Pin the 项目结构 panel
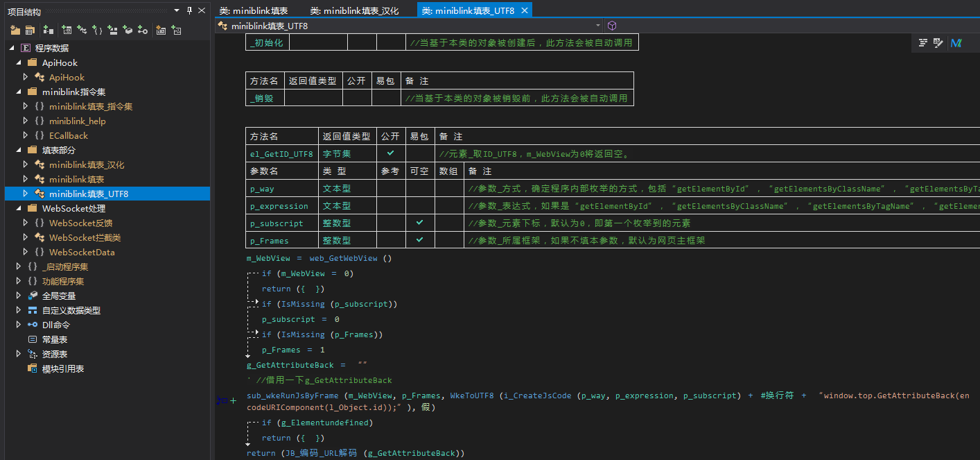The image size is (980, 460). pos(189,10)
